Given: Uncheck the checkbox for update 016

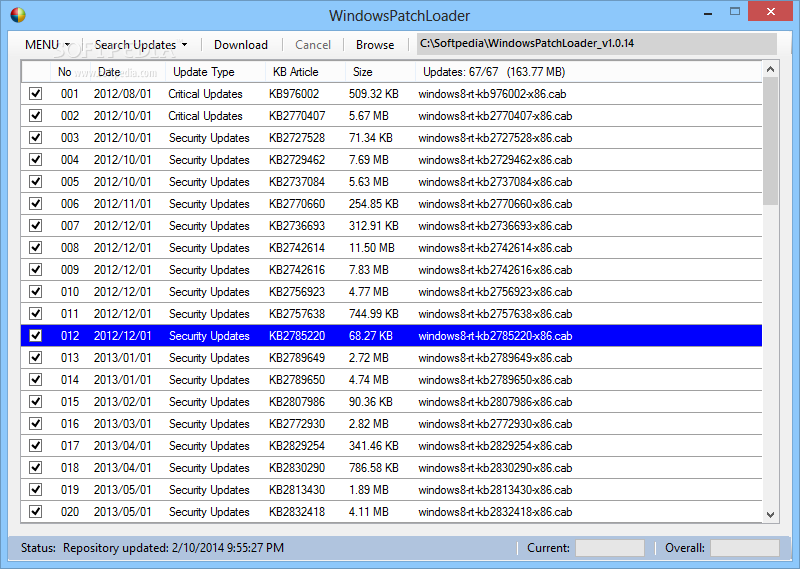Looking at the screenshot, I should 35,424.
